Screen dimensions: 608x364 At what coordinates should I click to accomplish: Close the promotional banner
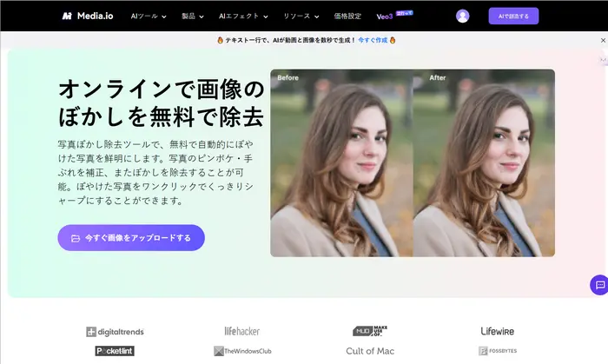[603, 40]
